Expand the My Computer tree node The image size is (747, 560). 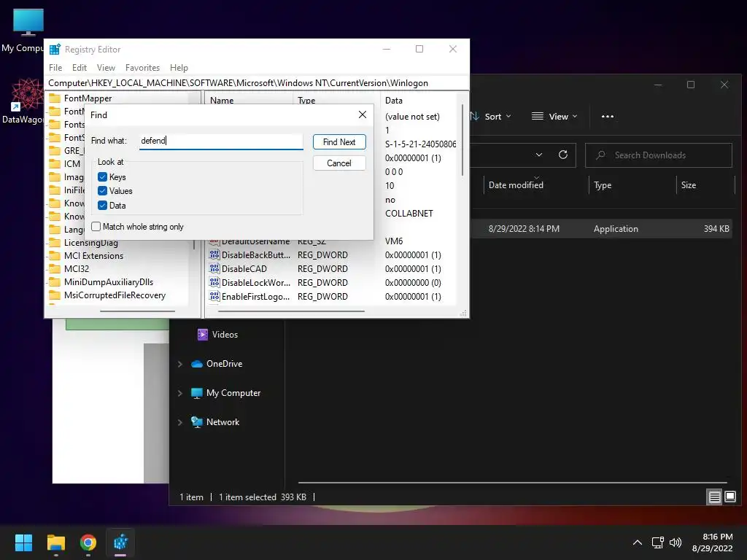point(180,393)
